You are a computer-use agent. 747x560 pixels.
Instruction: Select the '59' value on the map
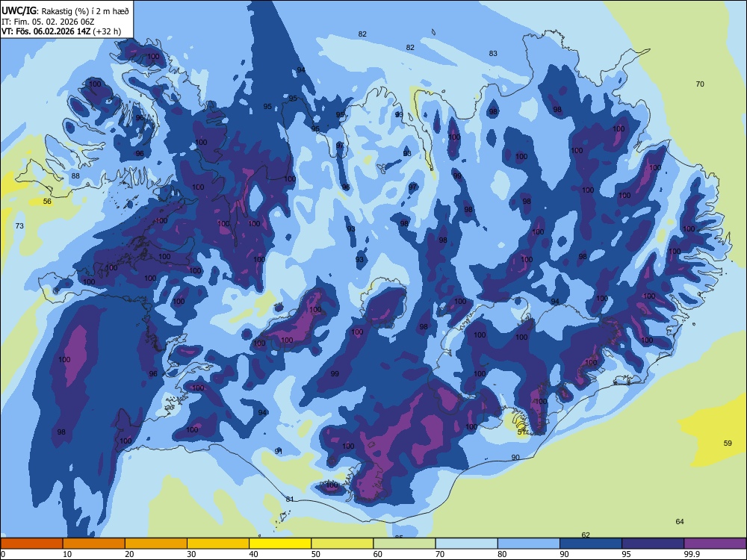[x=728, y=444]
